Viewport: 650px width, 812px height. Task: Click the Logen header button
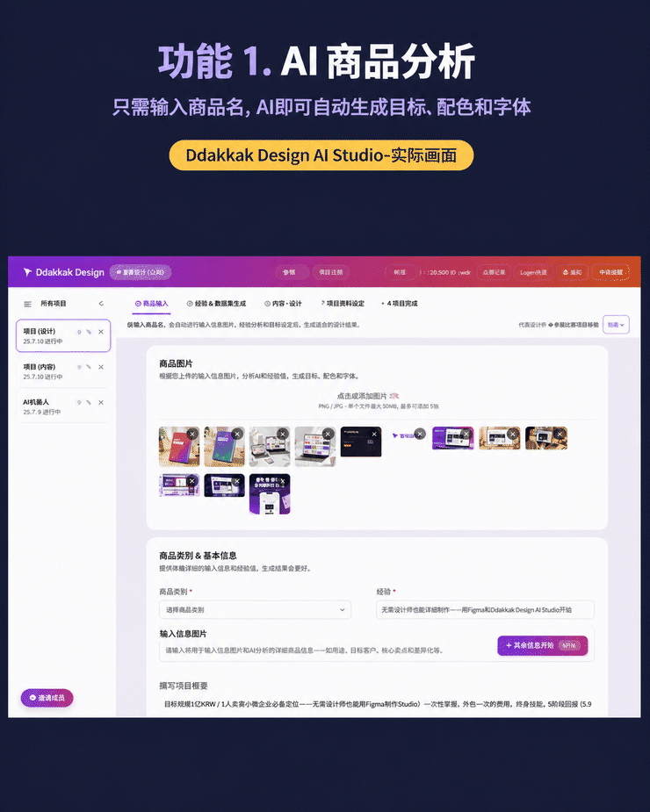pos(533,272)
